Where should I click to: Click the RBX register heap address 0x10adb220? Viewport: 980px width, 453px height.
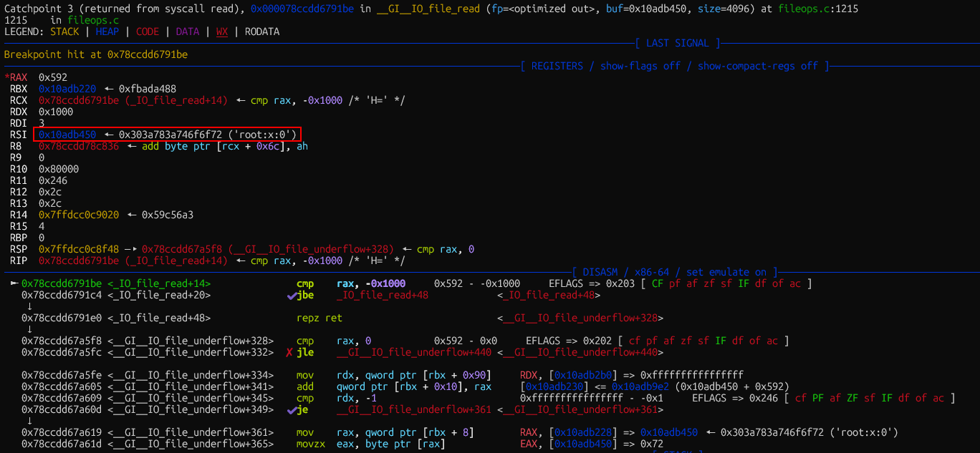(67, 89)
